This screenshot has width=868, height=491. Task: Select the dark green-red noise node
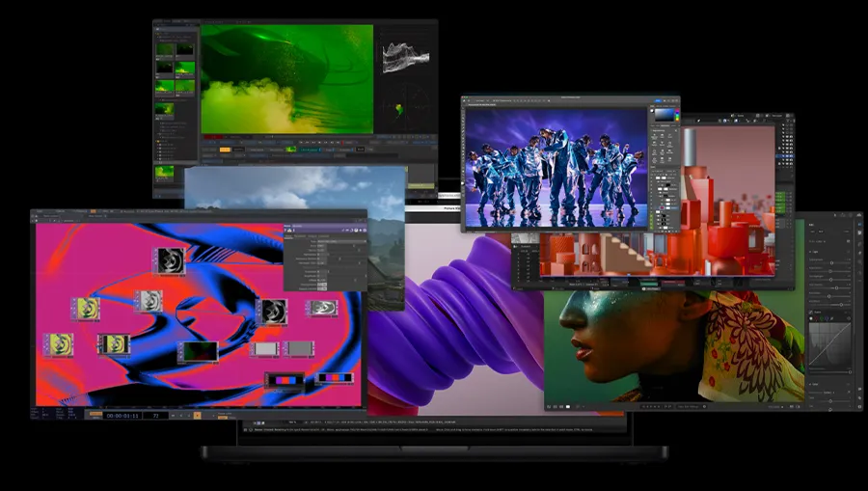tap(199, 351)
